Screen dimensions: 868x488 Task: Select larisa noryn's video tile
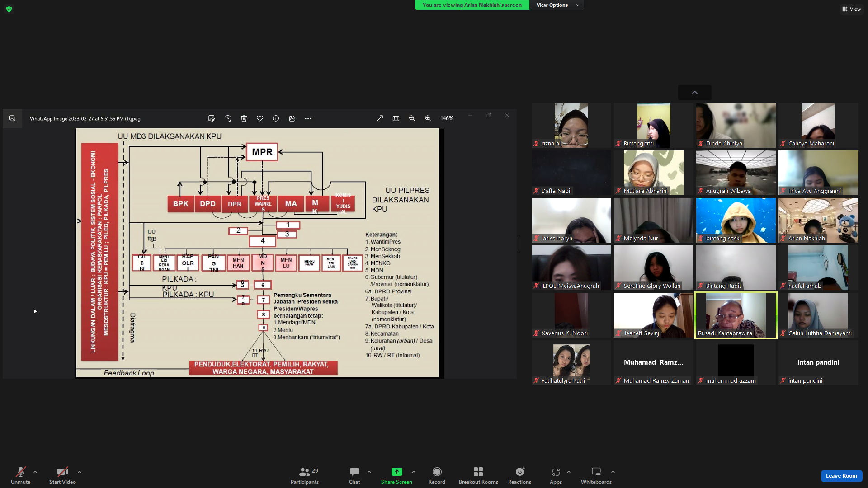coord(571,220)
